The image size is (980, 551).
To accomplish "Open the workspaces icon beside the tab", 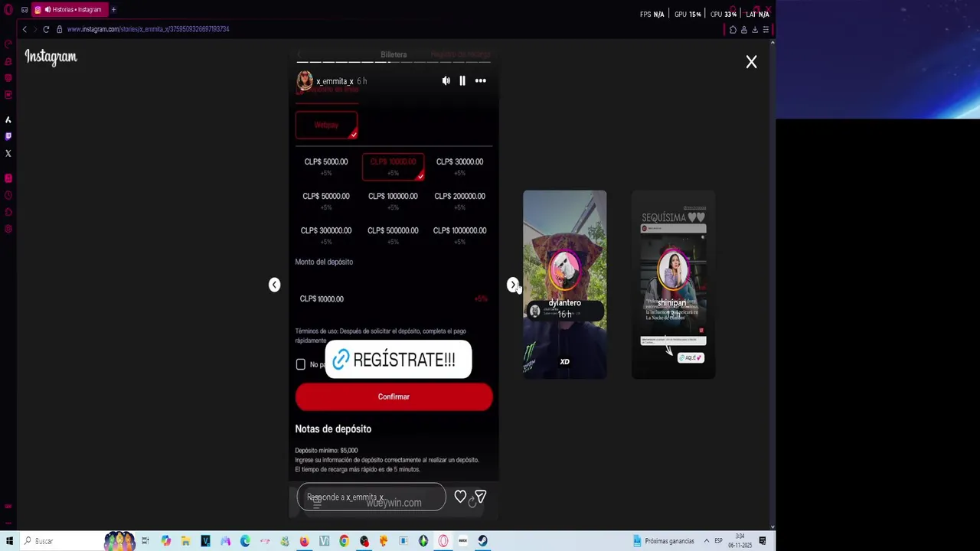I will [x=24, y=10].
